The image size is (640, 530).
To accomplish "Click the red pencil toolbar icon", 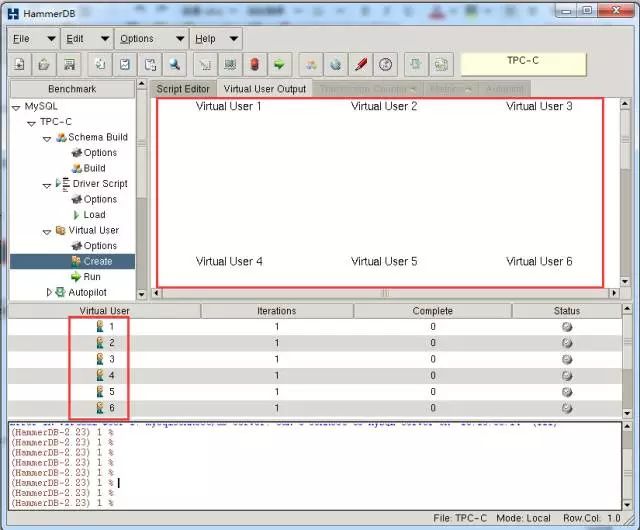I will tap(360, 65).
